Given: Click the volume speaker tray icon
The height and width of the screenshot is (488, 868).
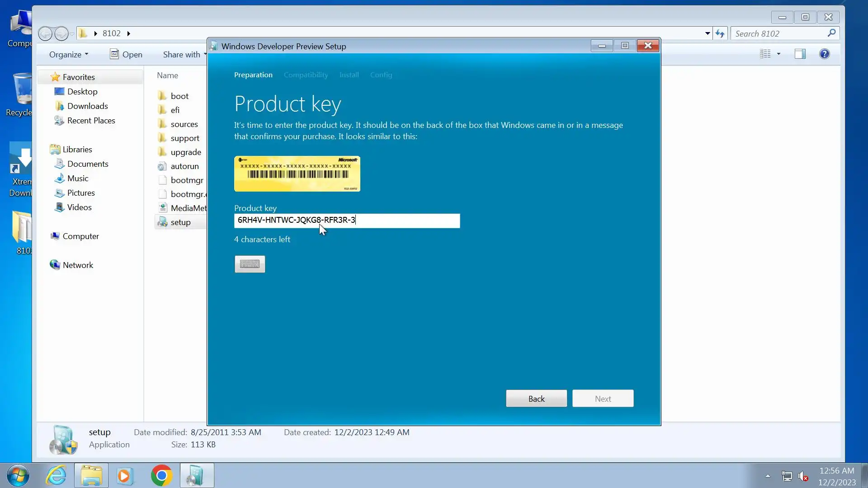Looking at the screenshot, I should pos(803,476).
